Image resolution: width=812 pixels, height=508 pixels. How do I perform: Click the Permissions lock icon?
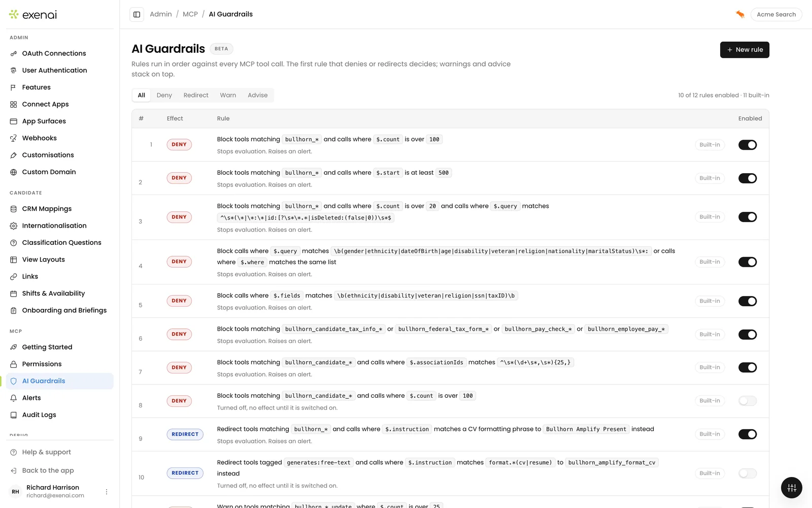[x=14, y=364]
